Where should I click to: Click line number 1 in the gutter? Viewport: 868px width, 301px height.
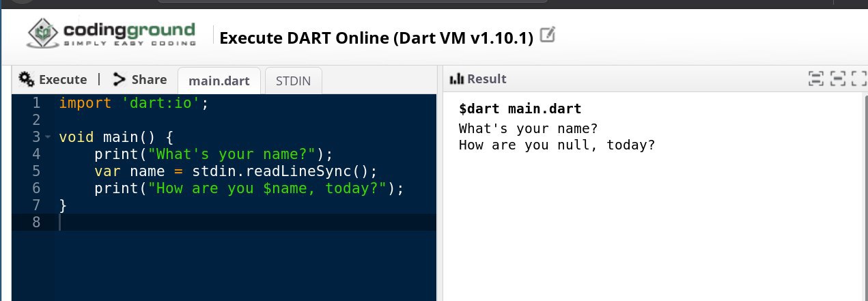point(36,103)
